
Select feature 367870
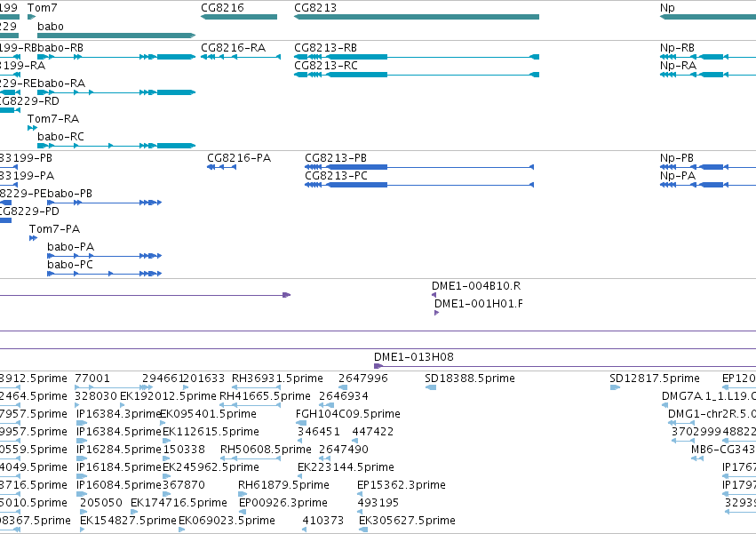pos(167,494)
